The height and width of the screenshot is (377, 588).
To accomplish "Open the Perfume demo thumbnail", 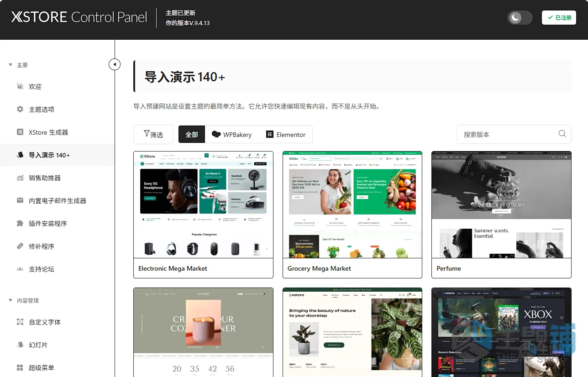I will click(x=501, y=204).
